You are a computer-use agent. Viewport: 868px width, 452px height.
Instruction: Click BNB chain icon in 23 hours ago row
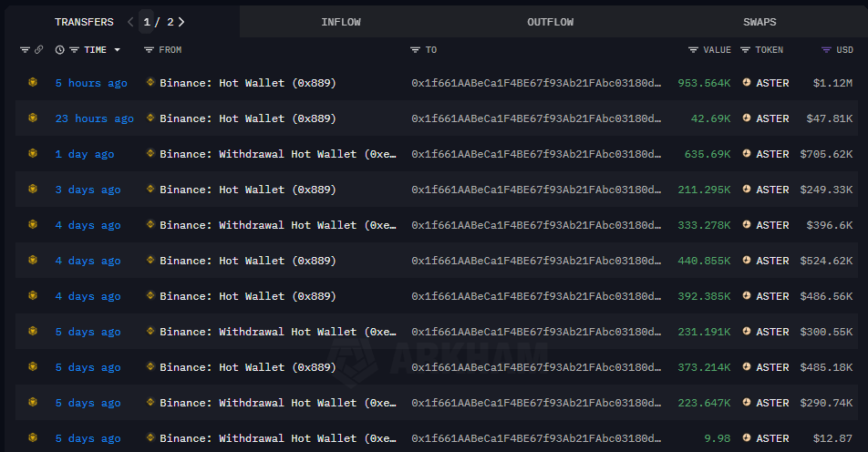(x=33, y=118)
